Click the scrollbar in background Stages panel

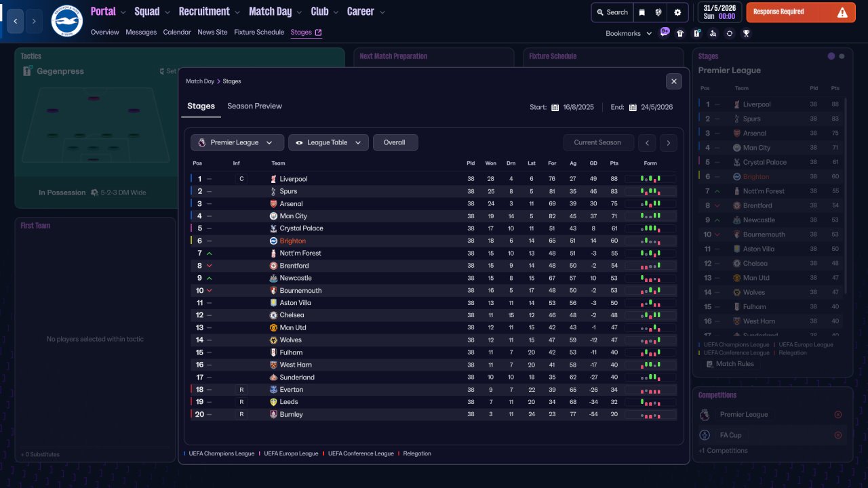tap(845, 197)
